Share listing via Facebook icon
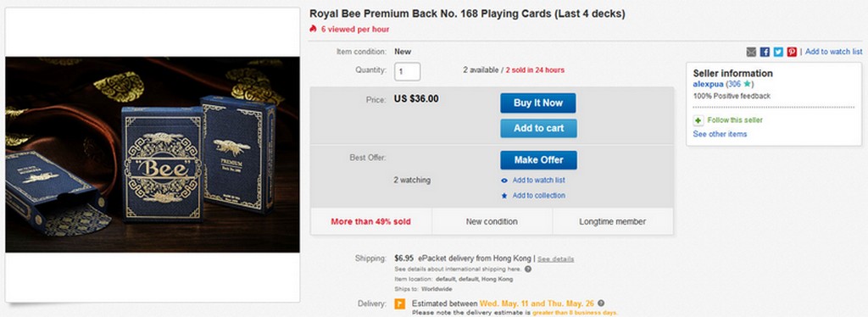This screenshot has height=317, width=868. coord(765,52)
